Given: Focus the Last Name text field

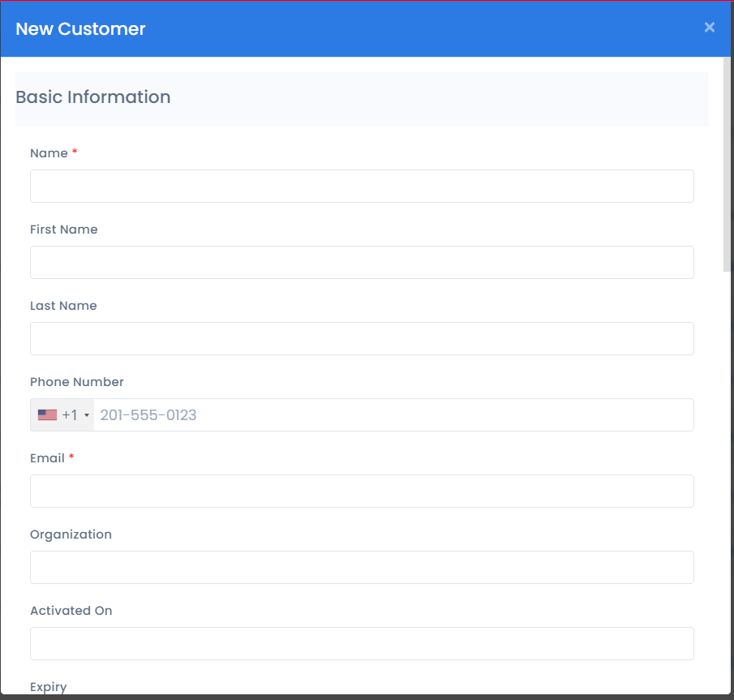Looking at the screenshot, I should tap(362, 338).
